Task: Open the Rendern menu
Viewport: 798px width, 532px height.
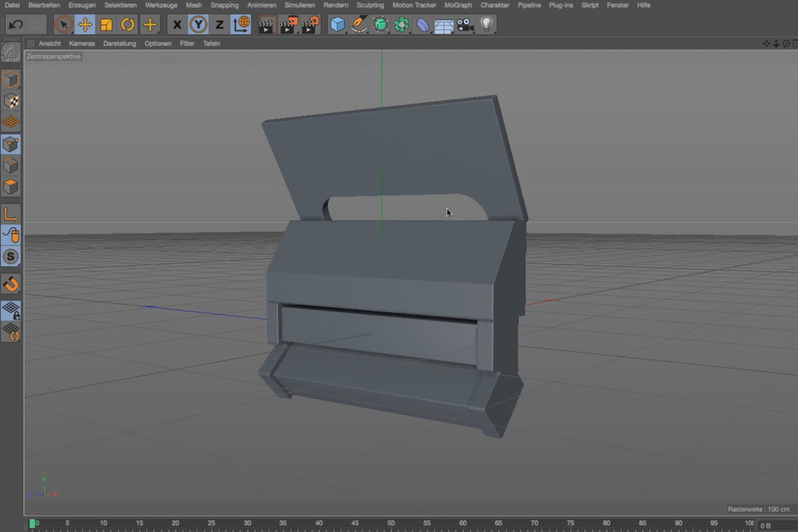Action: [336, 5]
